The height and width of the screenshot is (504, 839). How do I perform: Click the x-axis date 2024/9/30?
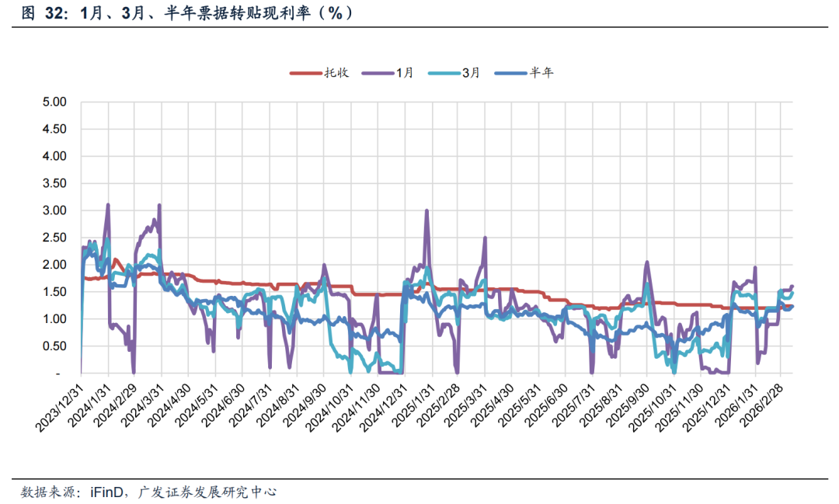tap(304, 406)
